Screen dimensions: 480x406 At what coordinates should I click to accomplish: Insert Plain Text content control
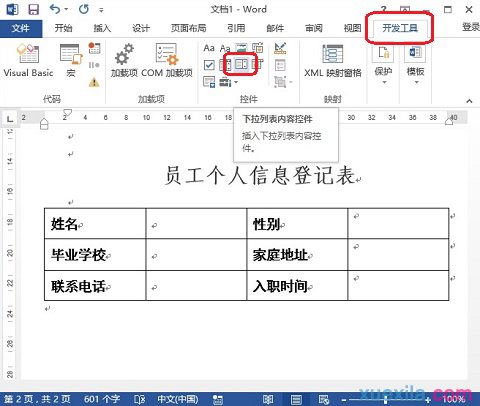(225, 48)
